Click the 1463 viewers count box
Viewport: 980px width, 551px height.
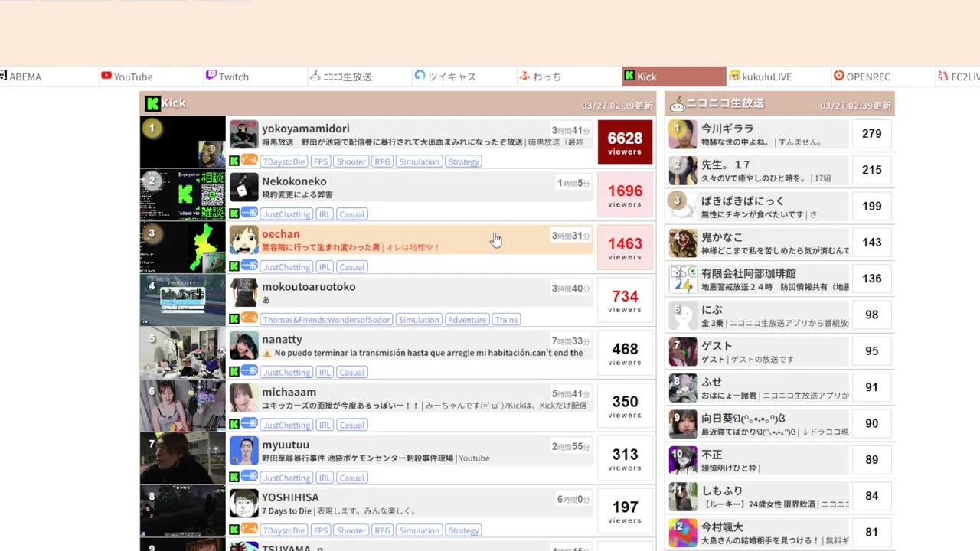click(x=625, y=247)
